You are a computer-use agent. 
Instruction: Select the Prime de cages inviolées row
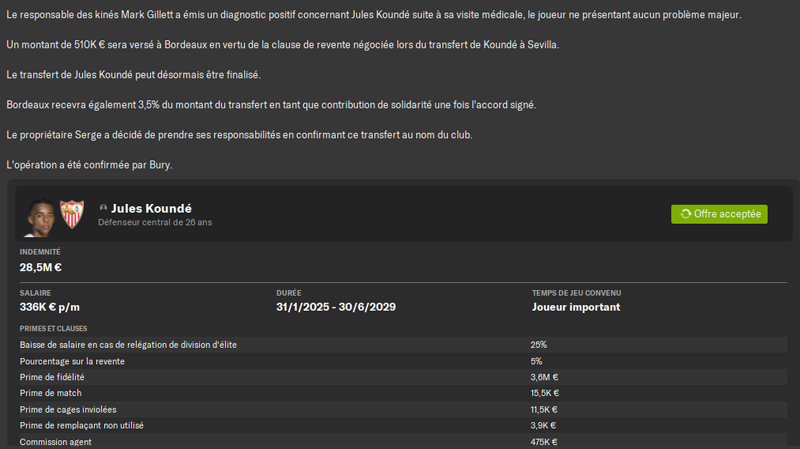tap(403, 410)
